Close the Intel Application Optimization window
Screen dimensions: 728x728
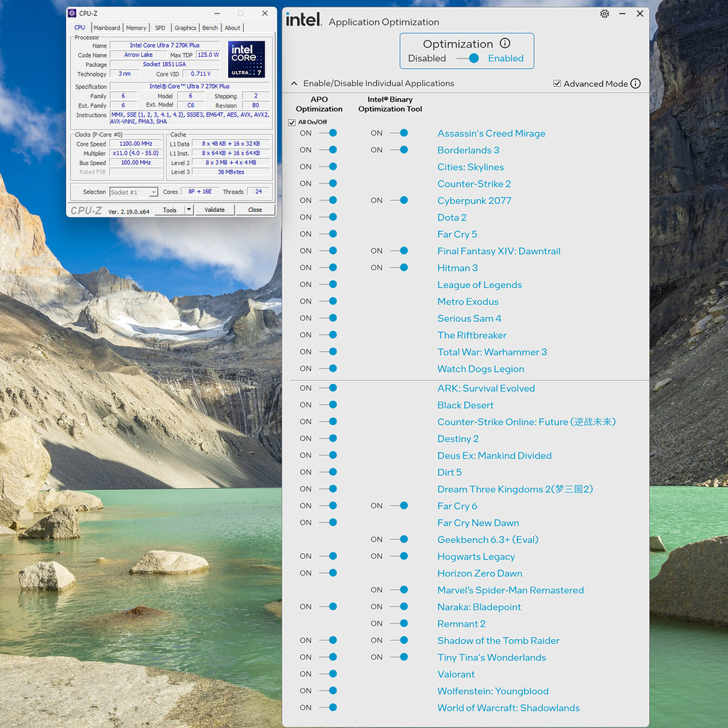640,14
